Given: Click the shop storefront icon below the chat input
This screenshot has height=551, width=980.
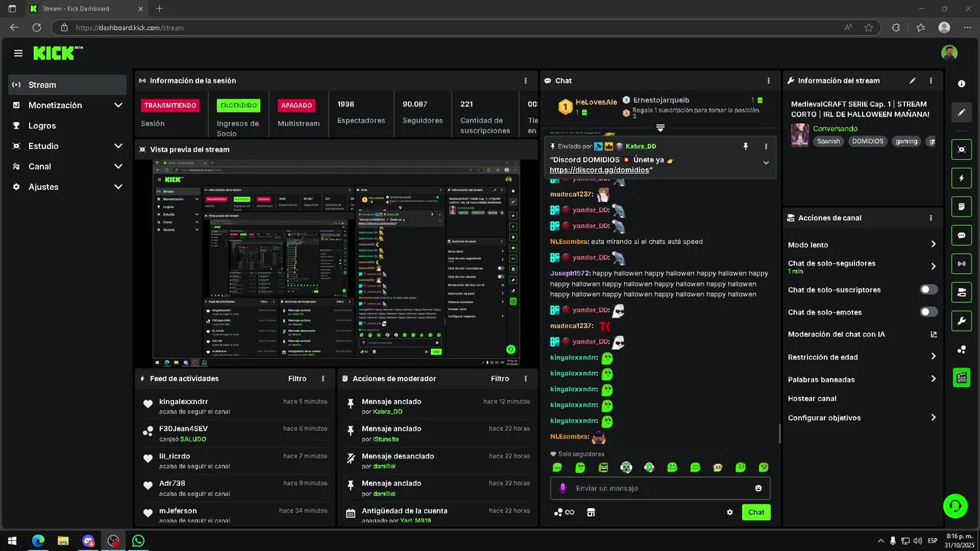Looking at the screenshot, I should point(591,512).
